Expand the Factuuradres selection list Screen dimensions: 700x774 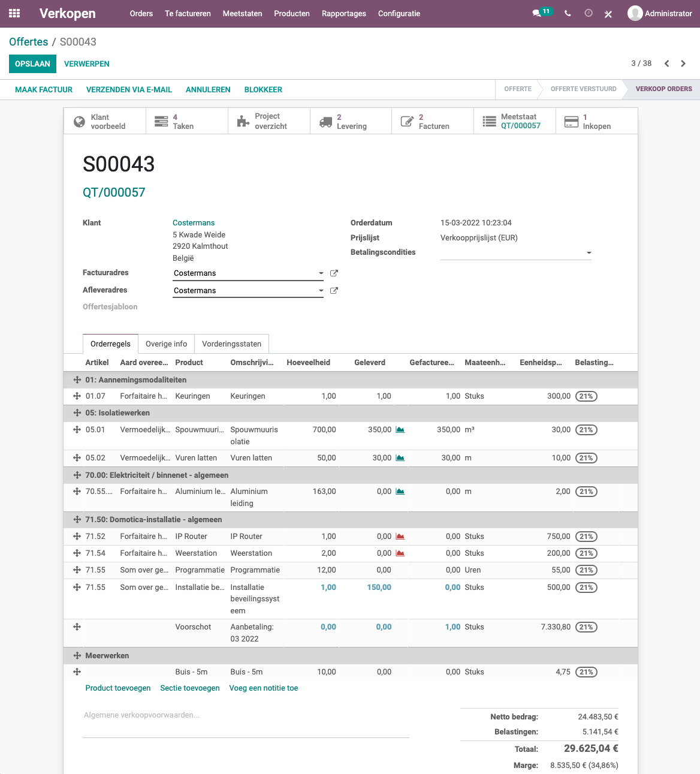point(320,273)
